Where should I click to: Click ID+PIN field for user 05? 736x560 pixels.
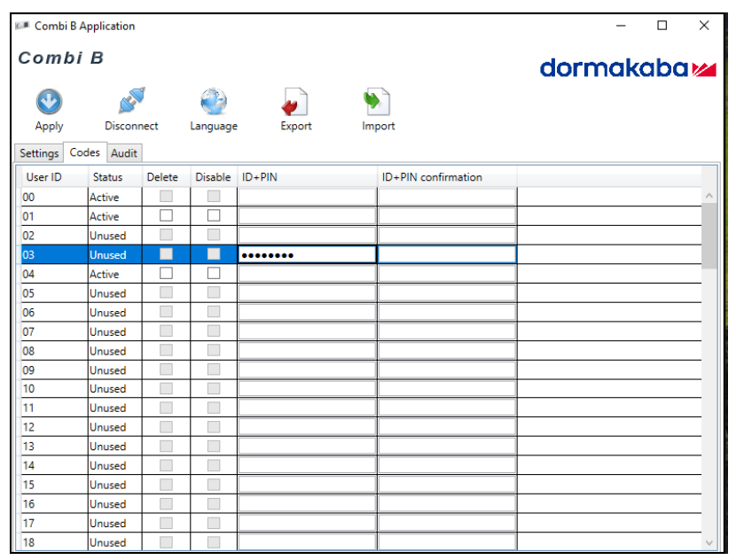(307, 293)
